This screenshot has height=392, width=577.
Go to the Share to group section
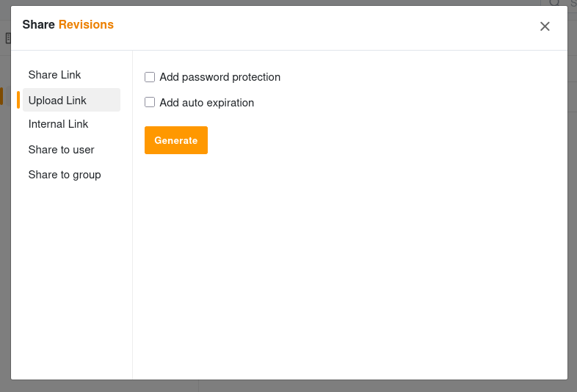click(x=65, y=175)
